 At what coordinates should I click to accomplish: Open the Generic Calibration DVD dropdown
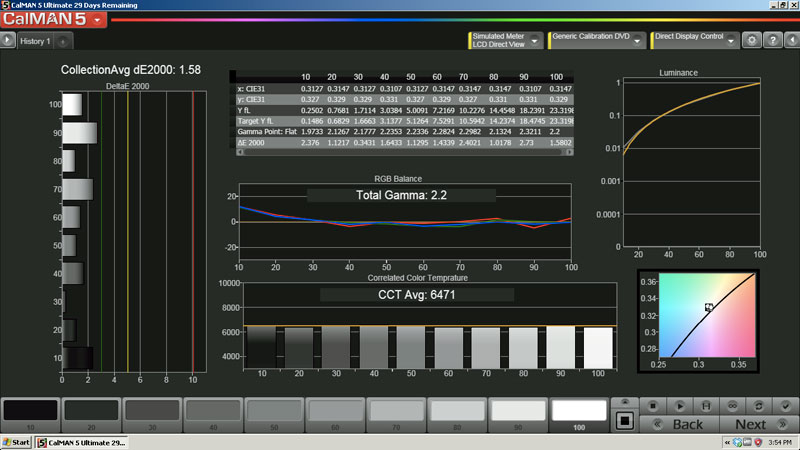637,41
